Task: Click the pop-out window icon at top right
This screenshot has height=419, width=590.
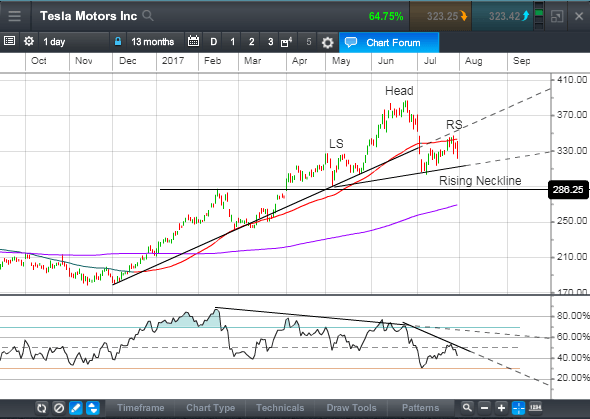Action: click(x=557, y=16)
